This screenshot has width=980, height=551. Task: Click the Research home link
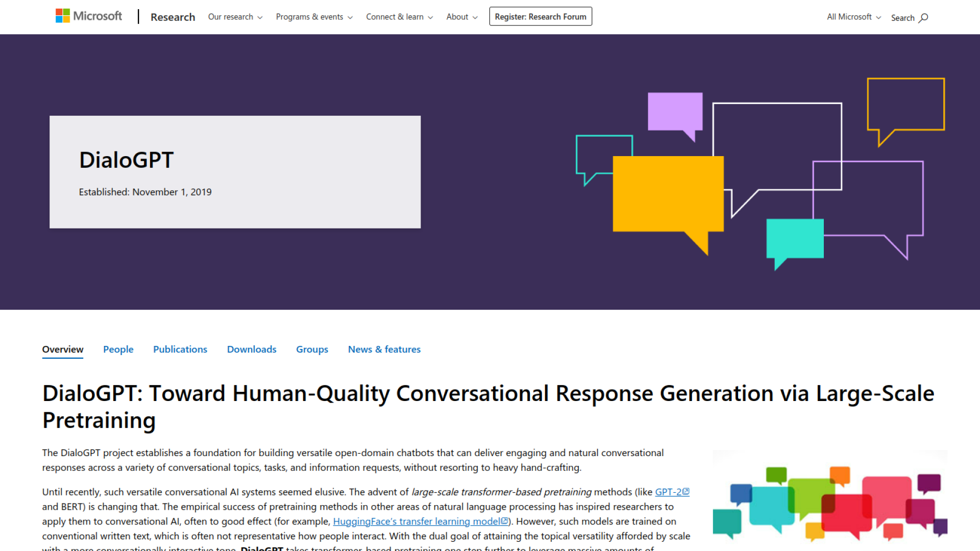[x=173, y=17]
